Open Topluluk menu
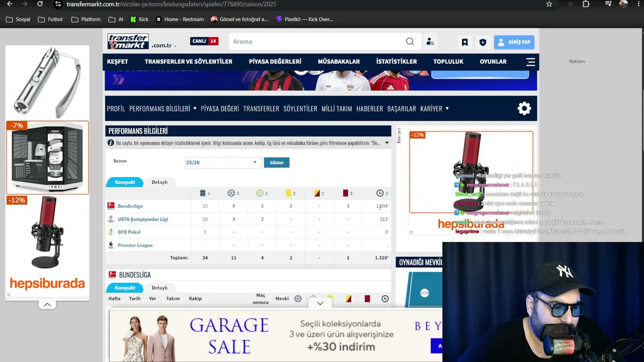The height and width of the screenshot is (362, 644). tap(448, 62)
